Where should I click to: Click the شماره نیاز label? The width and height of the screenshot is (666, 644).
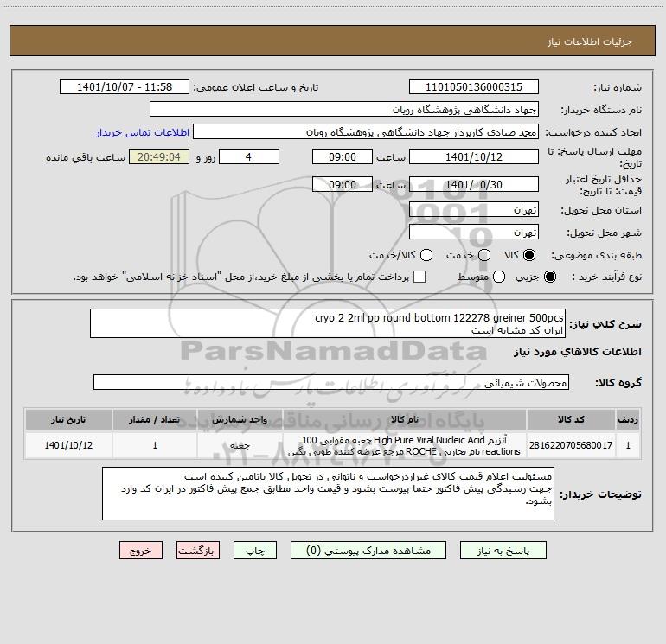coord(618,88)
